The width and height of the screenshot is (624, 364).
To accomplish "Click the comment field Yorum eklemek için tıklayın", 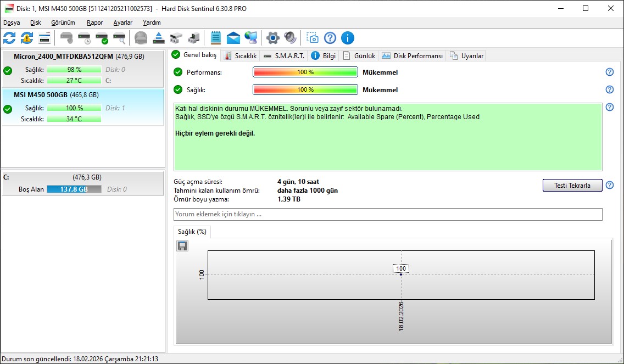I will (388, 214).
